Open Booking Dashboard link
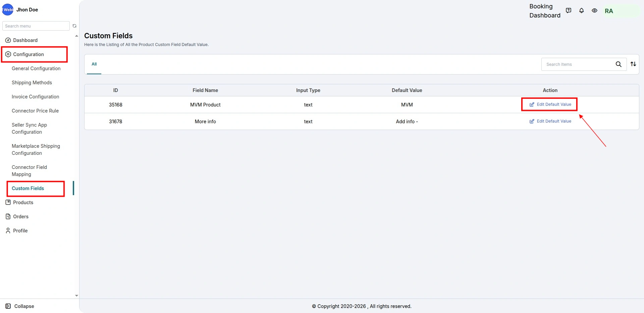 coord(545,11)
